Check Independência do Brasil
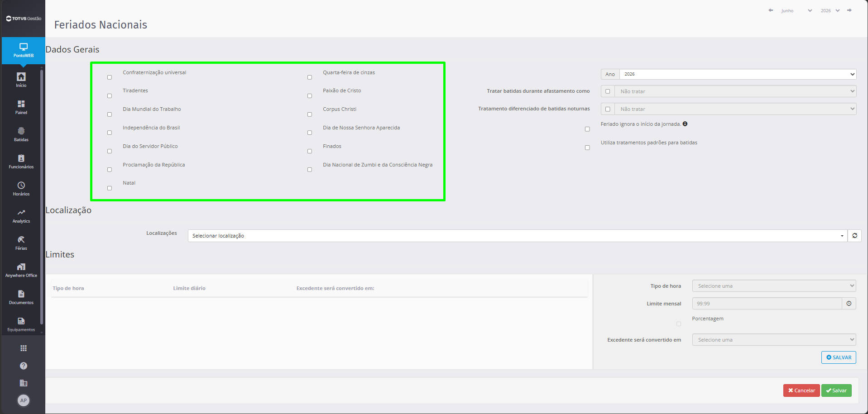Viewport: 868px width, 414px height. 110,133
